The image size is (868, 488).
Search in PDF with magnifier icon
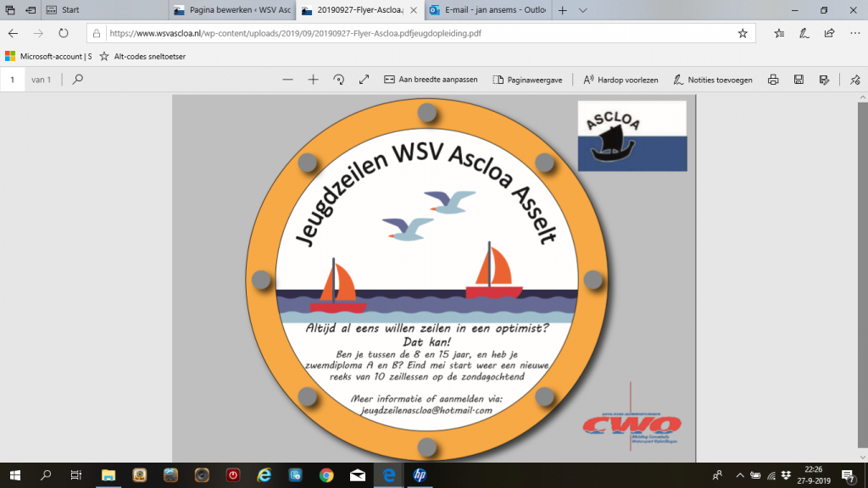[x=78, y=80]
